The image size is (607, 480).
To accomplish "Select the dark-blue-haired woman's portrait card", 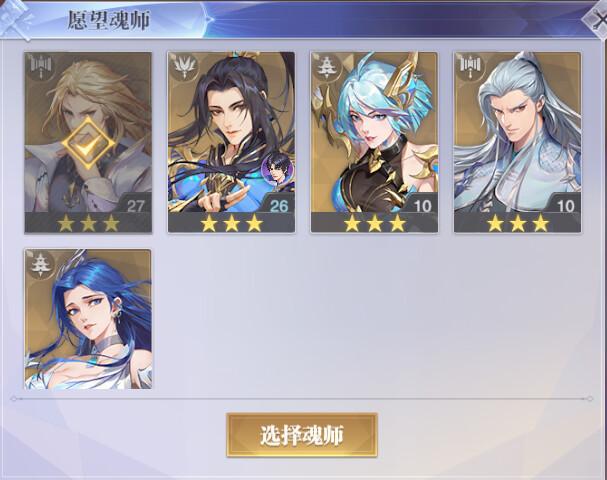I will [88, 319].
